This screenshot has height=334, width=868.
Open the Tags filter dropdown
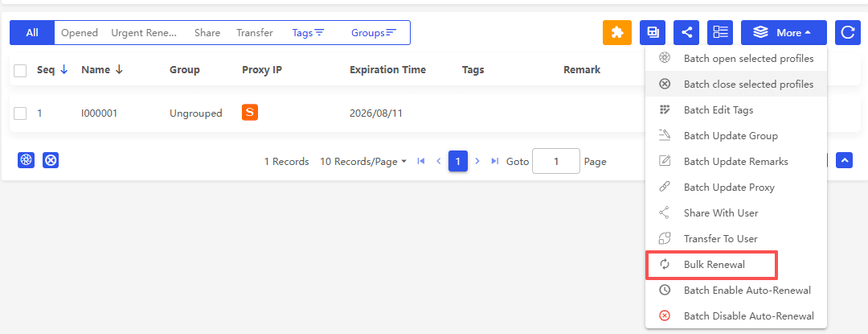pos(308,33)
